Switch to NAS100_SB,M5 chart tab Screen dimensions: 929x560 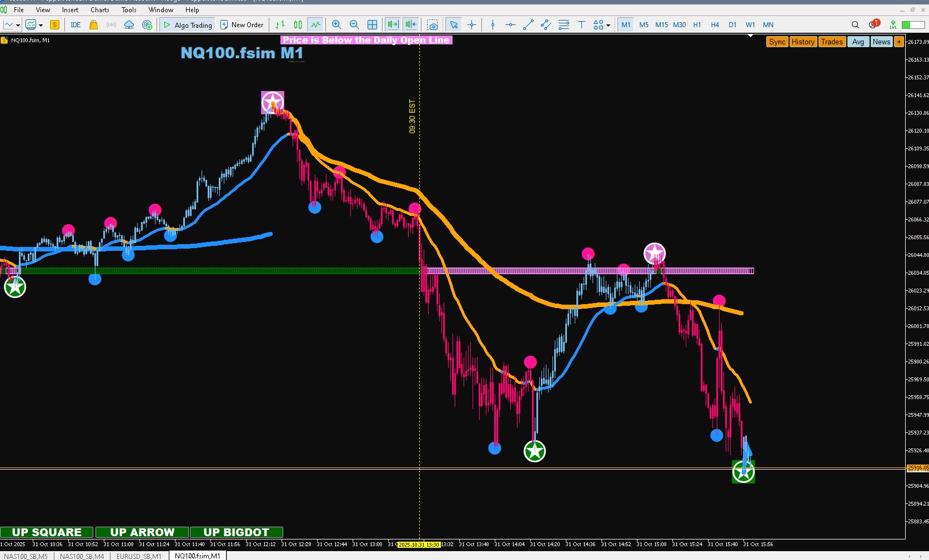pos(26,556)
